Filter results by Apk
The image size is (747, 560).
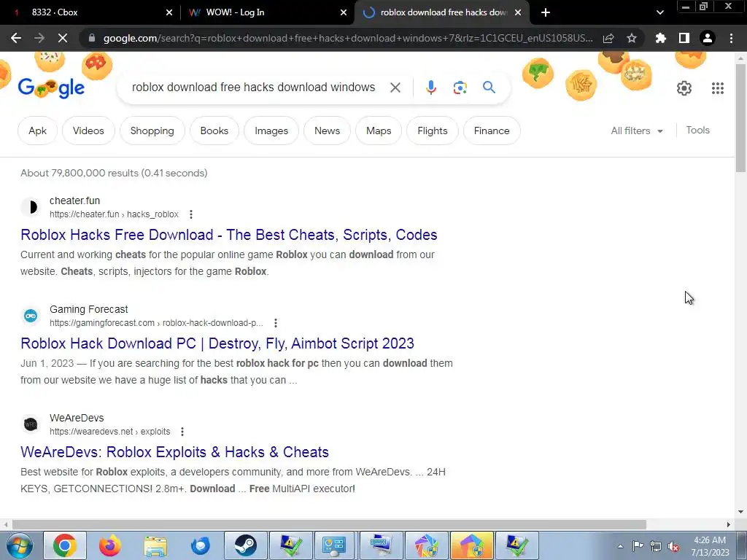[37, 131]
